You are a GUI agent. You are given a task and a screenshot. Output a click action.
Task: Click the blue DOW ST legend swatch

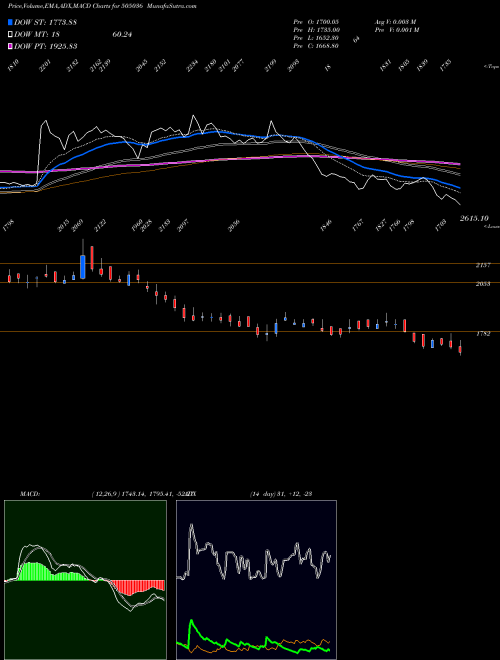11,22
